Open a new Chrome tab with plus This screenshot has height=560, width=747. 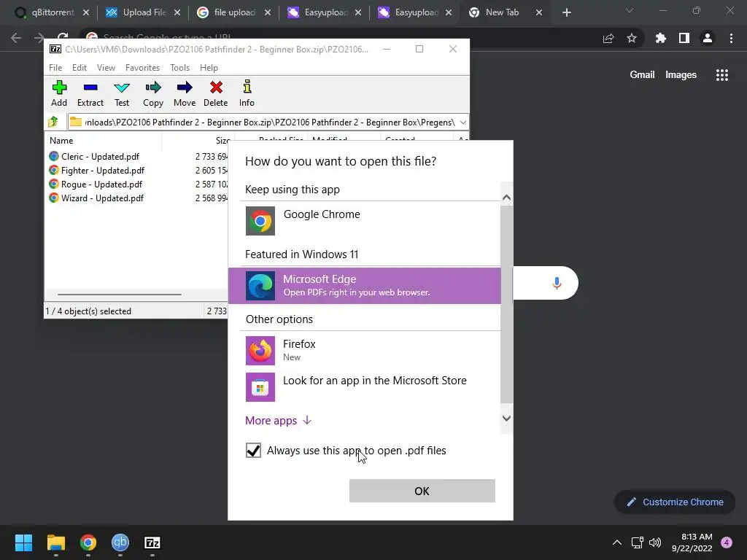[x=566, y=12]
